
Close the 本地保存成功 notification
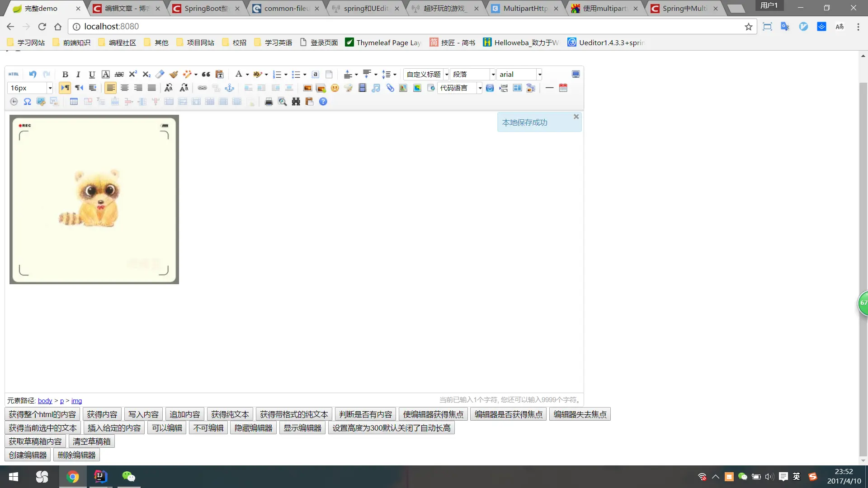pyautogui.click(x=576, y=117)
